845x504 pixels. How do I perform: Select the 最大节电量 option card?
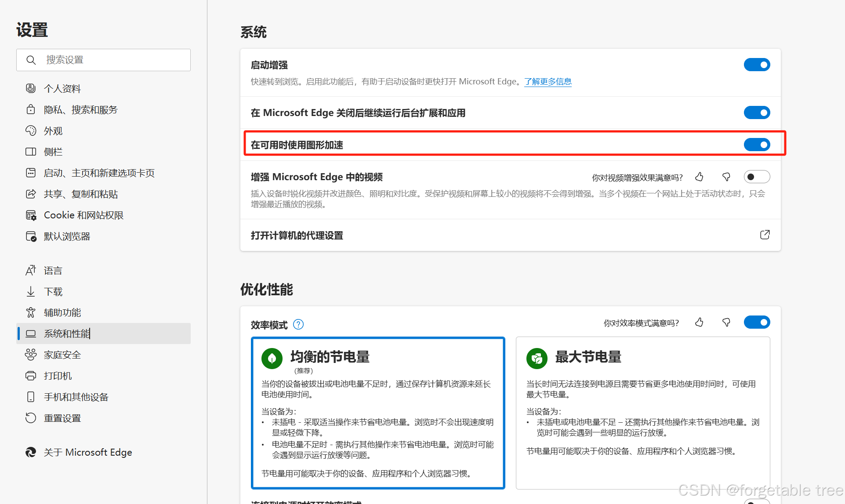[x=642, y=412]
